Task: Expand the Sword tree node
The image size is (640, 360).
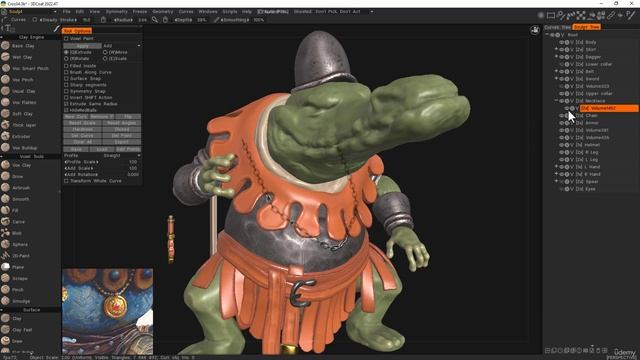Action: pyautogui.click(x=556, y=78)
